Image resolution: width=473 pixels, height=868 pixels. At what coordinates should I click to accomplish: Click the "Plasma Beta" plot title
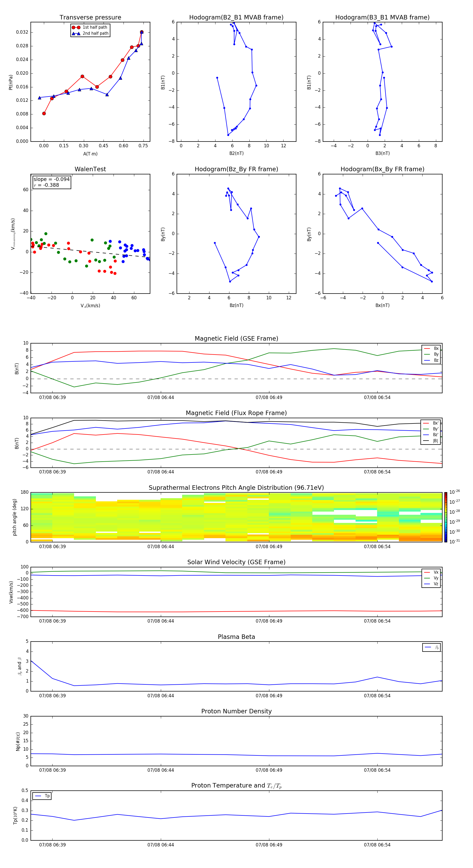(x=236, y=637)
